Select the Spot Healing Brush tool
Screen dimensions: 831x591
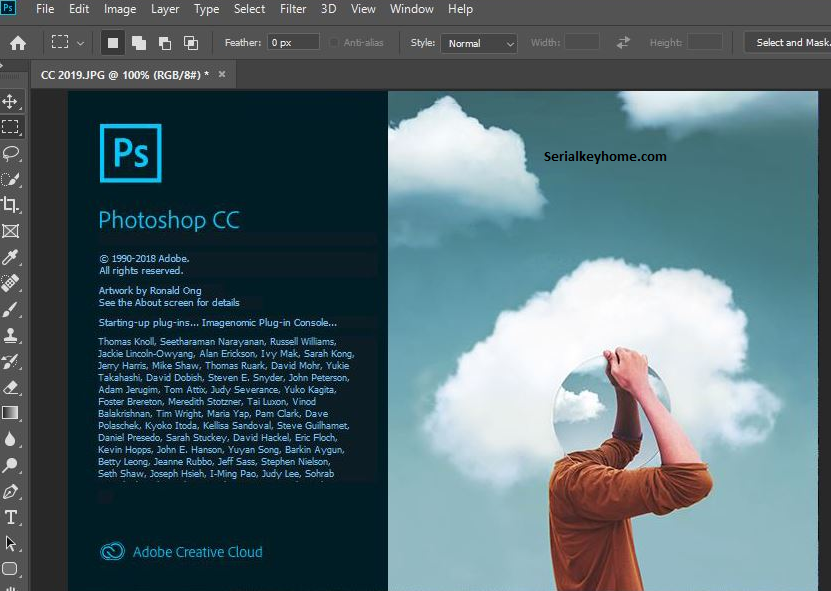point(11,283)
